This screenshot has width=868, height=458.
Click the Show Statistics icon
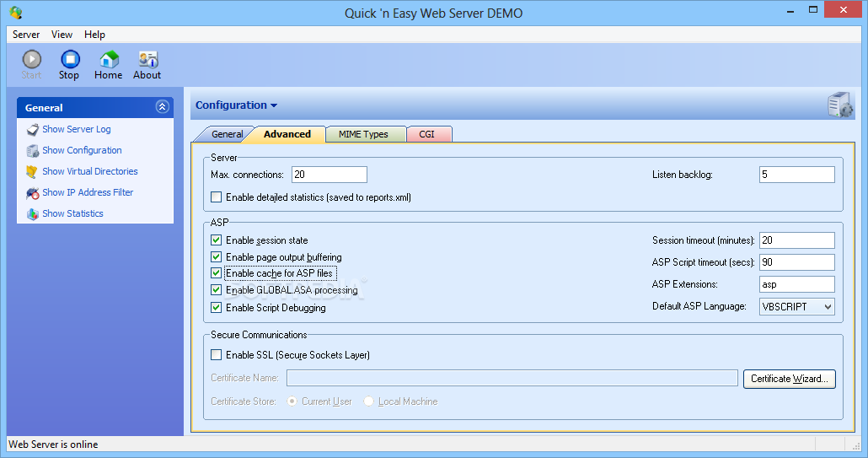coord(33,213)
